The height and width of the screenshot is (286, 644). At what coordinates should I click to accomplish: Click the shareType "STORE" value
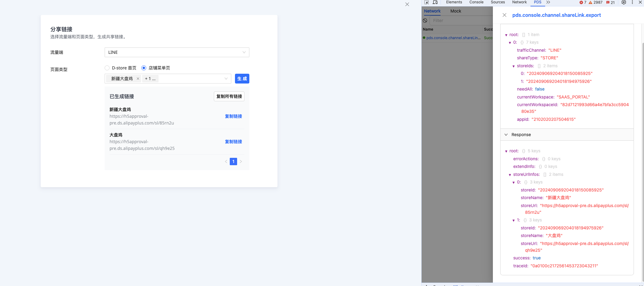click(549, 58)
